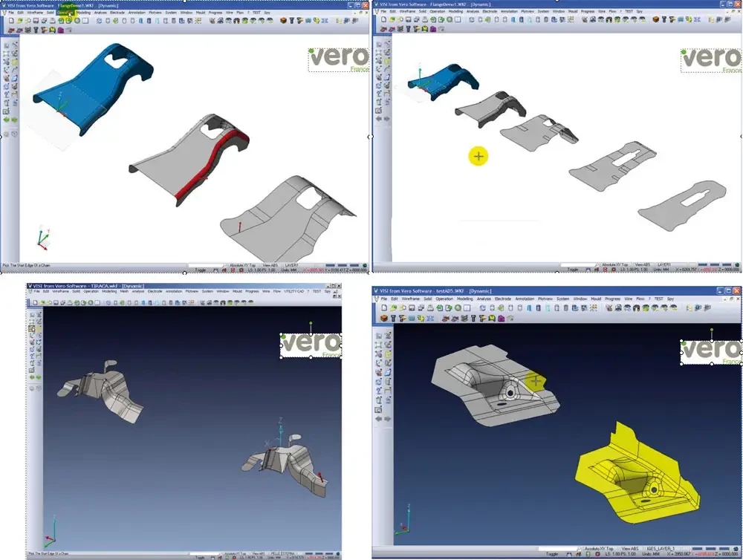Open the Spy menu in testAD5 window

coord(670,299)
